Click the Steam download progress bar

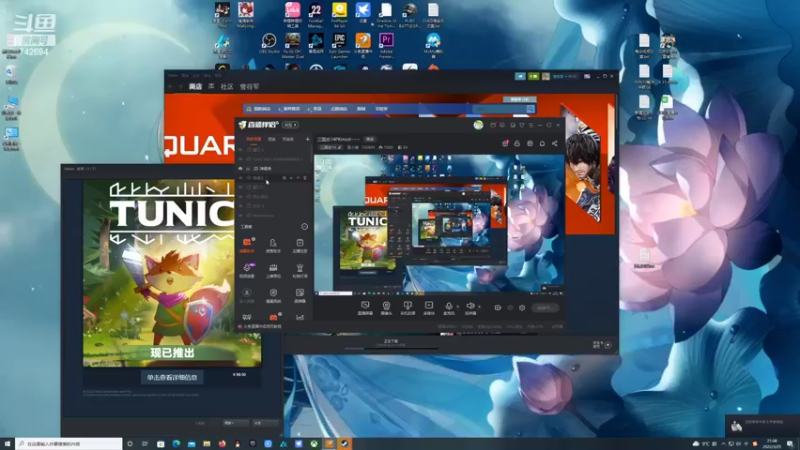[x=391, y=348]
